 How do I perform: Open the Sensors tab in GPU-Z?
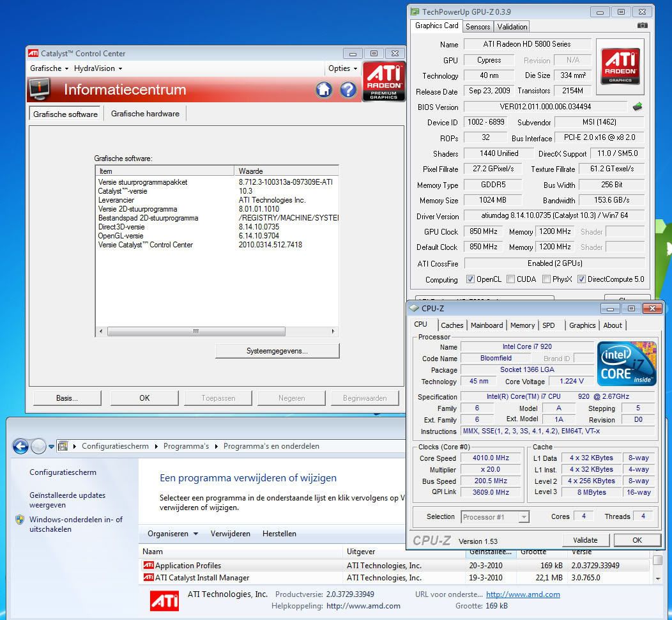click(477, 27)
